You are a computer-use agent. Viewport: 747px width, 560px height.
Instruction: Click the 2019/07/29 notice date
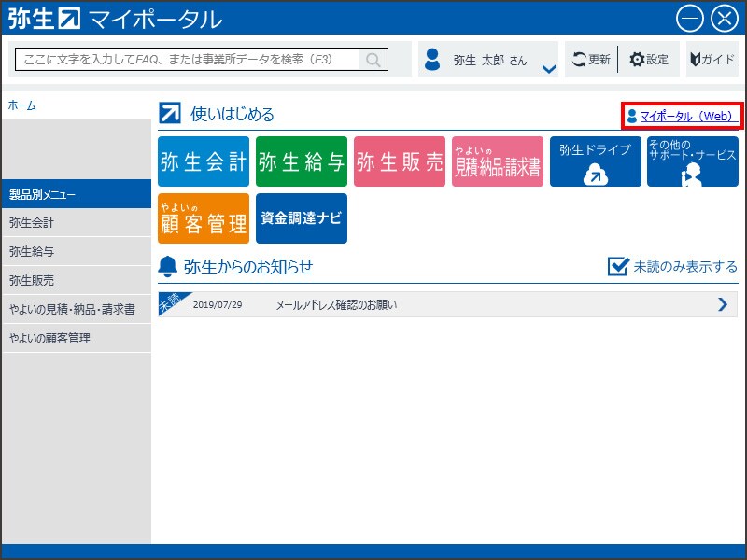pos(218,305)
